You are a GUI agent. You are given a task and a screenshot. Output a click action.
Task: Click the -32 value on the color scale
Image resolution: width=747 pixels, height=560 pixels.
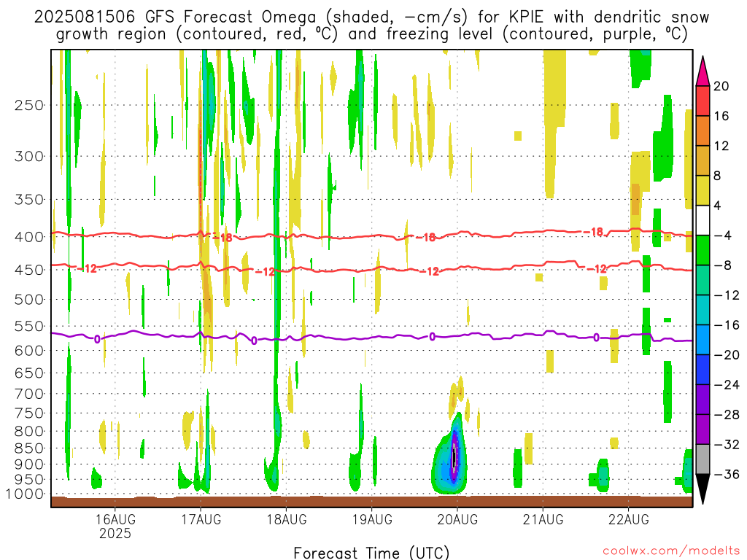click(727, 445)
